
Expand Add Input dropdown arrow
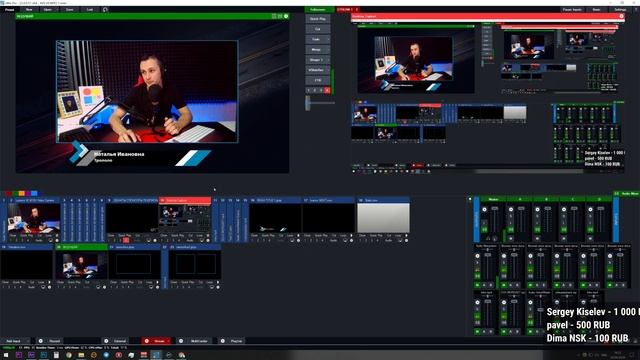coord(28,341)
